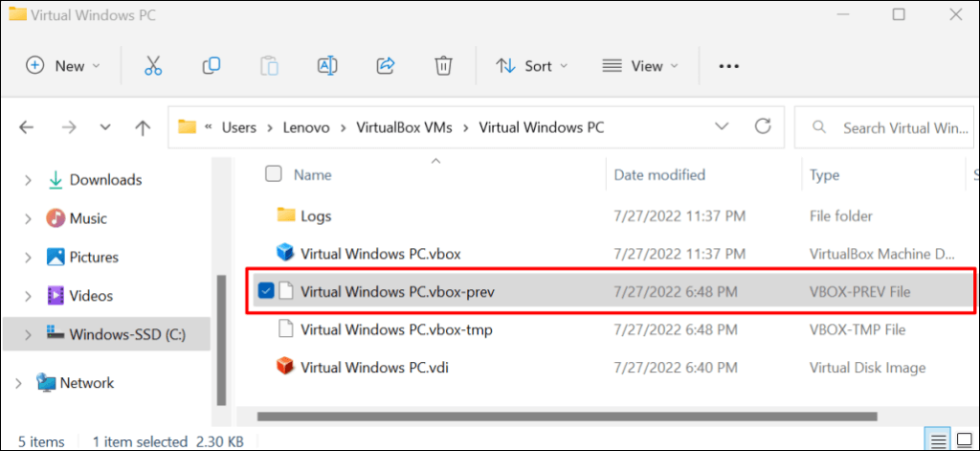Viewport: 980px width, 451px height.
Task: Open the Sort dropdown menu
Action: 531,66
